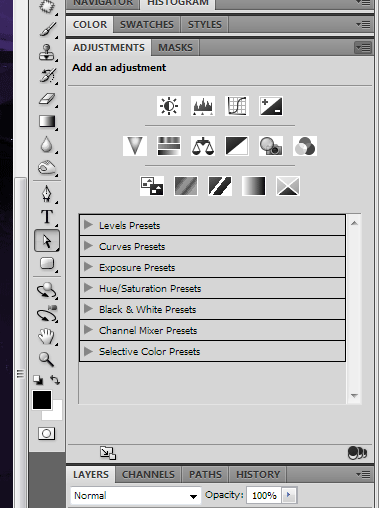The width and height of the screenshot is (379, 508).
Task: Switch Adjustments panel to expanded view
Action: 108,453
